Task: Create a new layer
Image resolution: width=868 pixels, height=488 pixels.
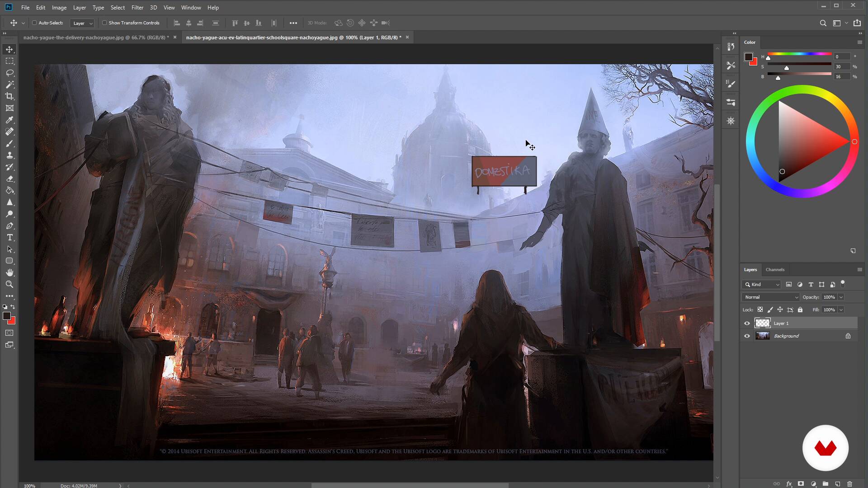Action: tap(837, 483)
